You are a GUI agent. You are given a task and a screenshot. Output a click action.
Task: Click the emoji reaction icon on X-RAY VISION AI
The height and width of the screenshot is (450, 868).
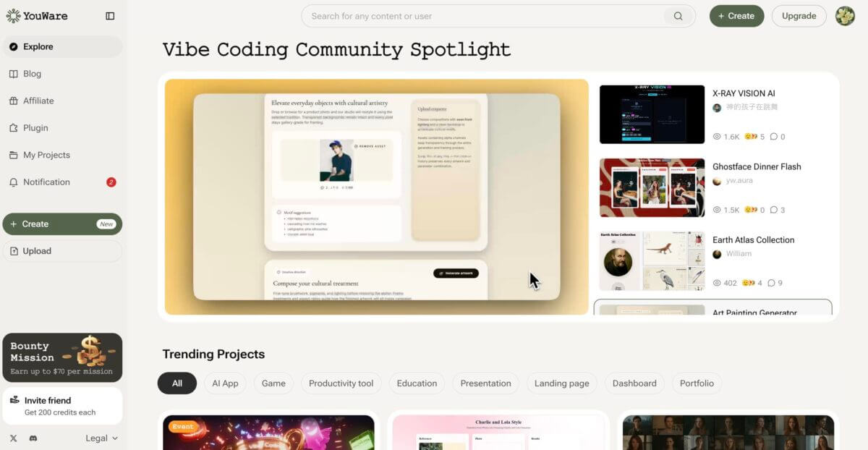click(x=750, y=137)
